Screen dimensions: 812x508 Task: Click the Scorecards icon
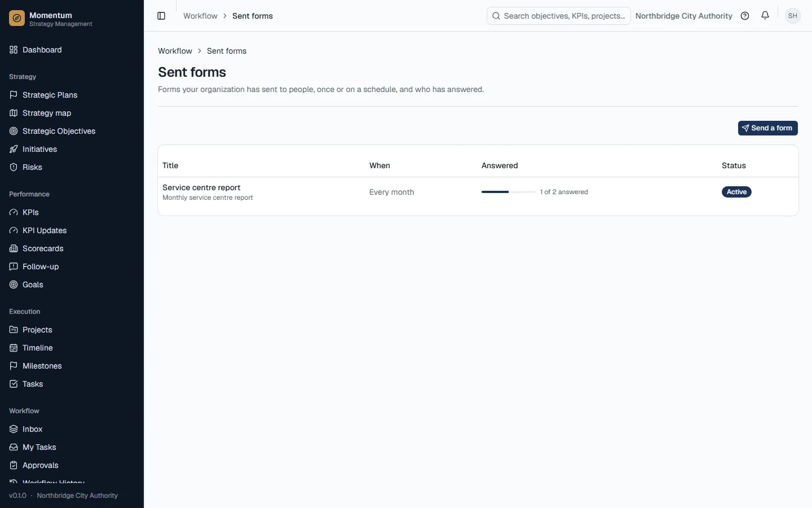coord(14,248)
